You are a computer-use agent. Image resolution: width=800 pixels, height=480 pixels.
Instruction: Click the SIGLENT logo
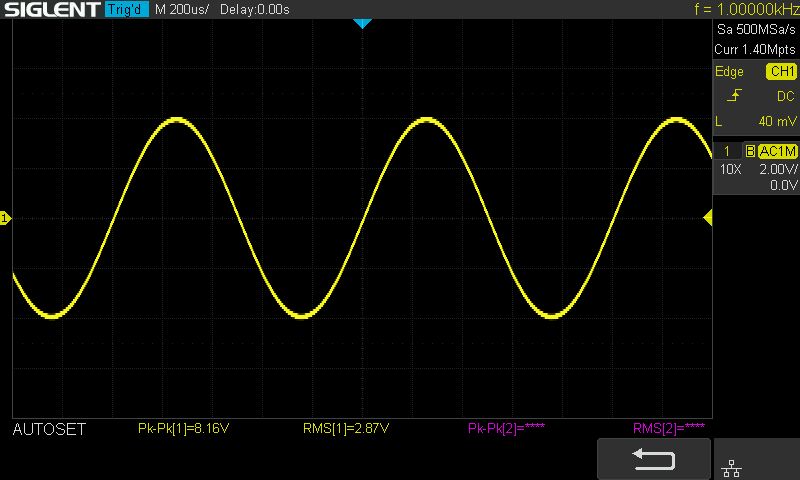pyautogui.click(x=52, y=9)
